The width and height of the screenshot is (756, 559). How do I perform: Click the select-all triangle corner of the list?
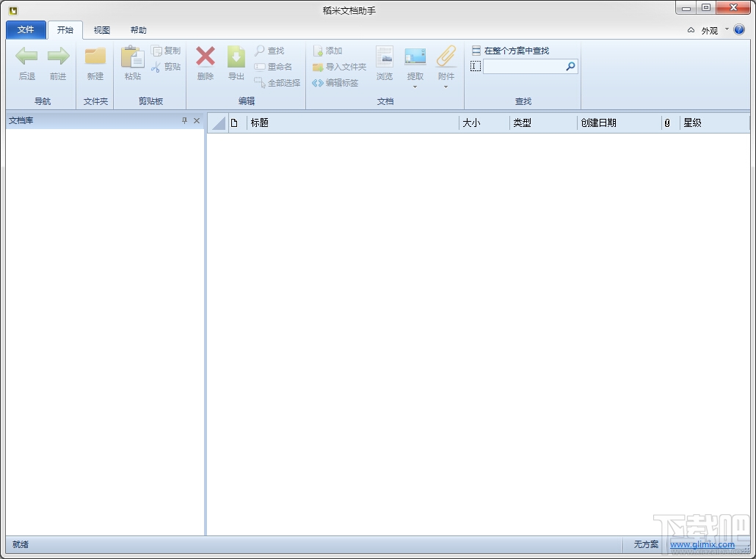[219, 123]
